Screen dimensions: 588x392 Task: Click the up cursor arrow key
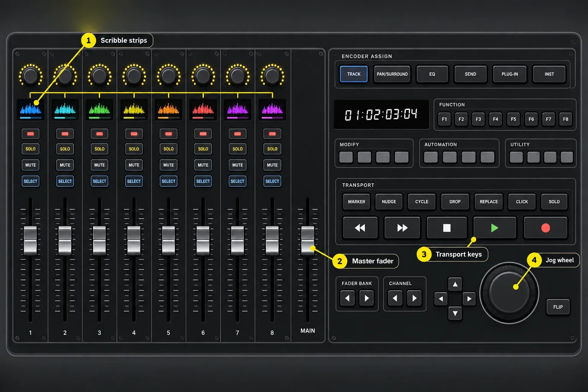coord(455,284)
